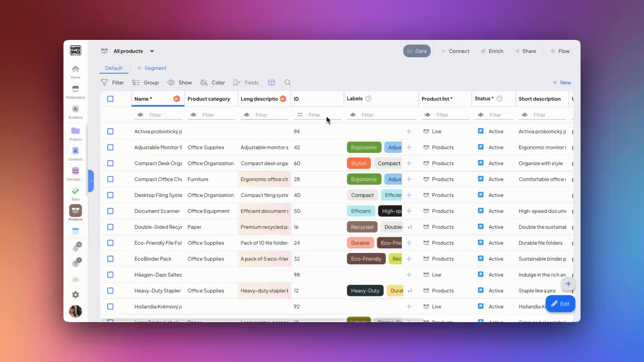Check the select-all header checkbox
Viewport: 644px width, 362px height.
(x=110, y=99)
